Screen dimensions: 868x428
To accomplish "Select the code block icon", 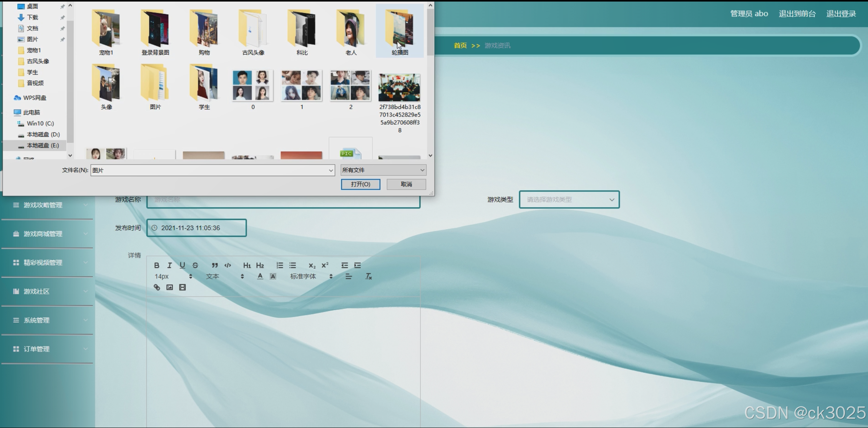I will (227, 265).
